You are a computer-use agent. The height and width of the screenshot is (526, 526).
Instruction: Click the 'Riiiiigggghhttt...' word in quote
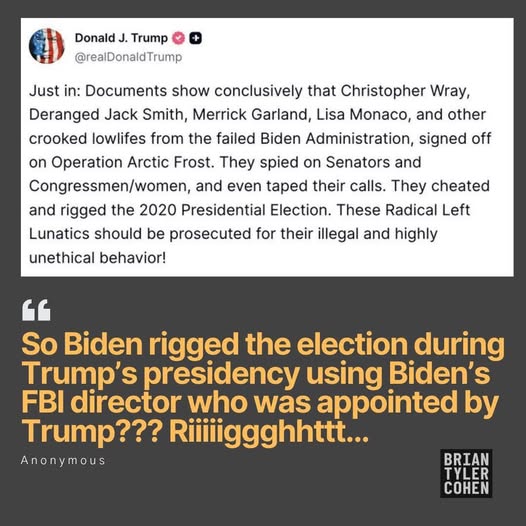(x=269, y=432)
